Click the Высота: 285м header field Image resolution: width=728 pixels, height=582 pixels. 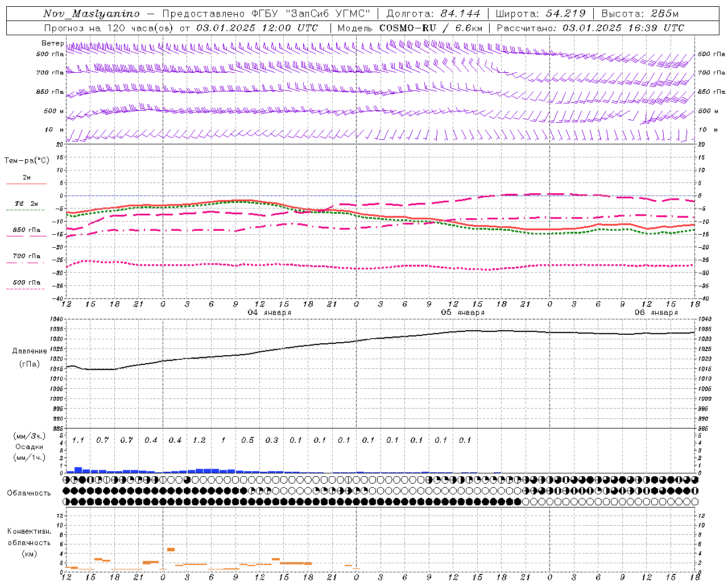pos(640,14)
